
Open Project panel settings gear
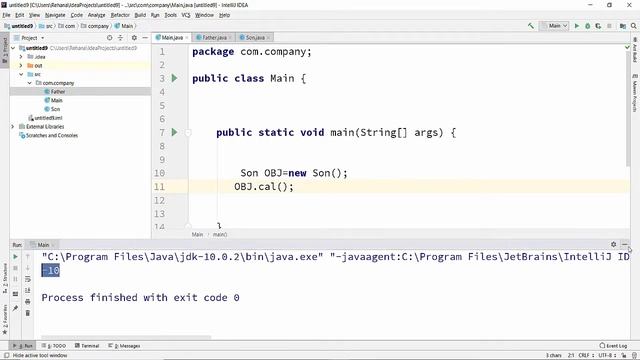click(134, 38)
